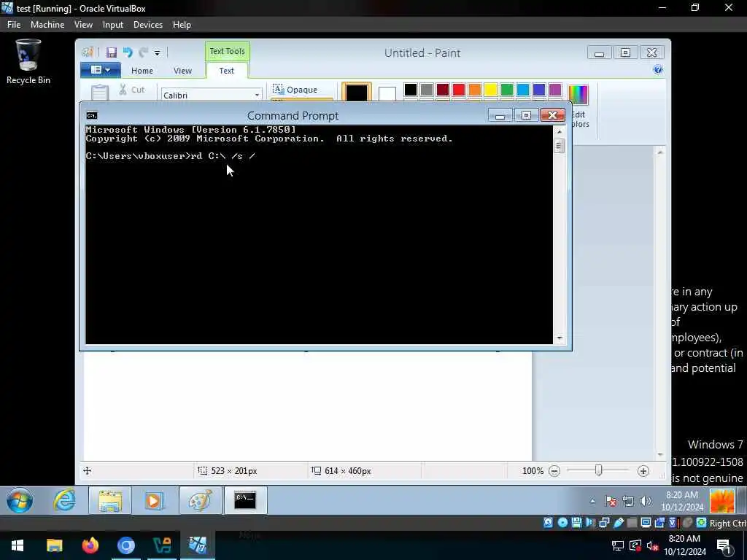Select the Text ribbon tab in Paint
747x560 pixels.
point(226,71)
